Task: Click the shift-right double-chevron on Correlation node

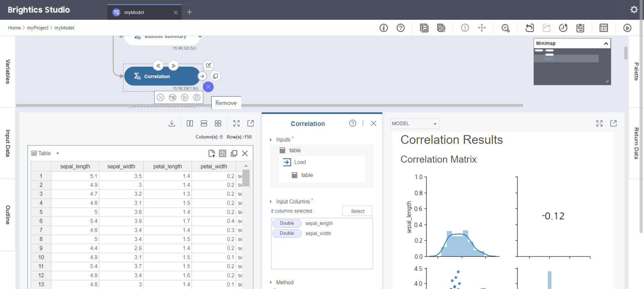Action: tap(173, 66)
